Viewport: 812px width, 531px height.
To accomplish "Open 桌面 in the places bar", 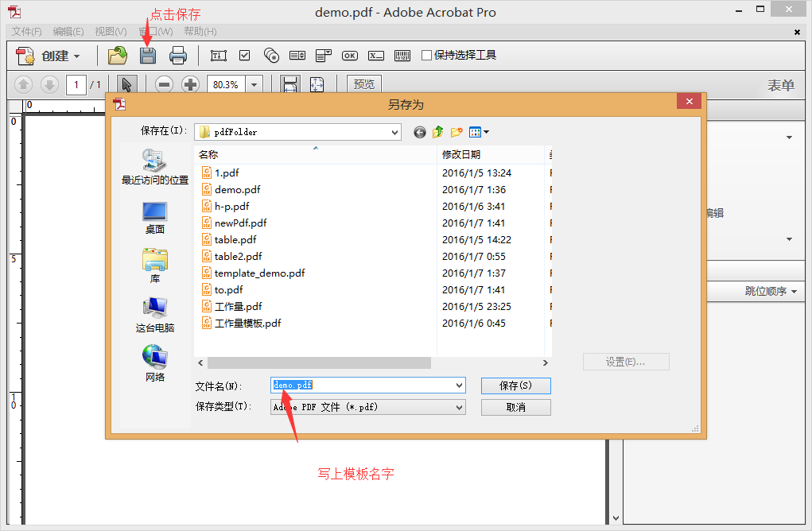I will [154, 217].
